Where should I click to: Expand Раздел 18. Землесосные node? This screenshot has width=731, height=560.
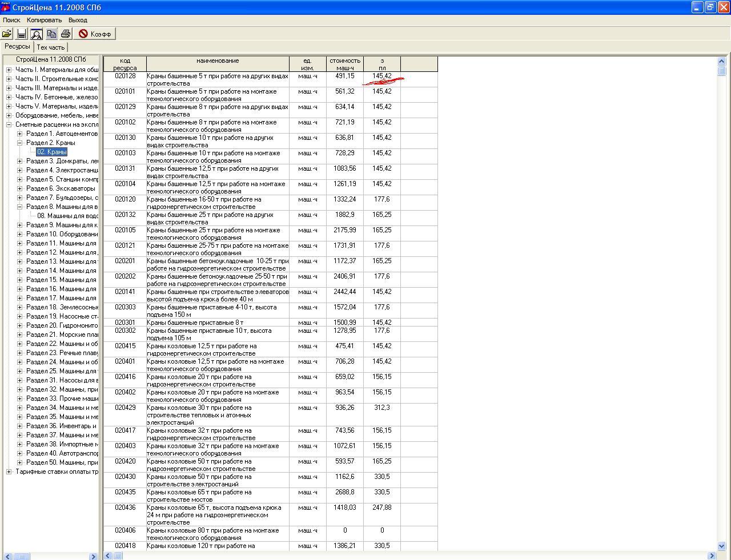(19, 307)
